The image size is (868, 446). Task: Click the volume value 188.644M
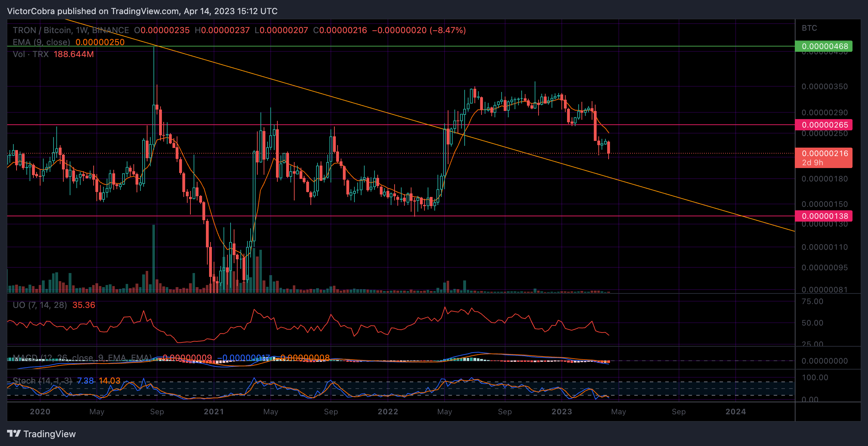point(74,54)
